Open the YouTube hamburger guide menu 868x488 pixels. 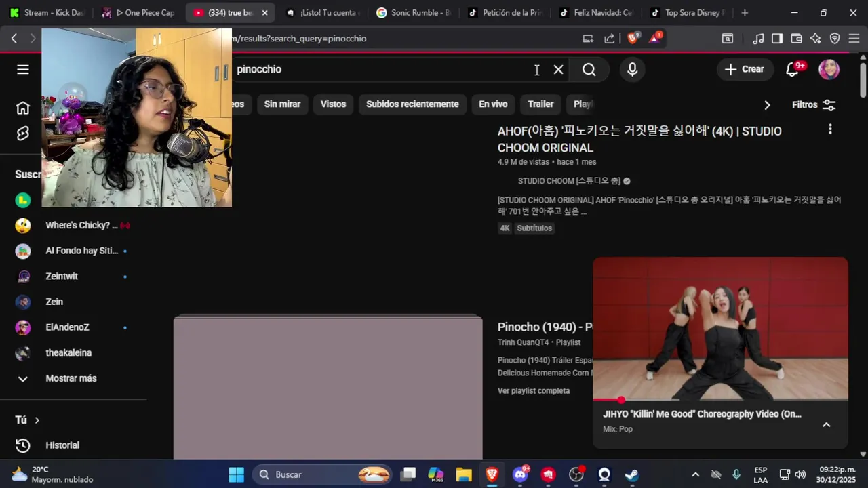pyautogui.click(x=23, y=69)
